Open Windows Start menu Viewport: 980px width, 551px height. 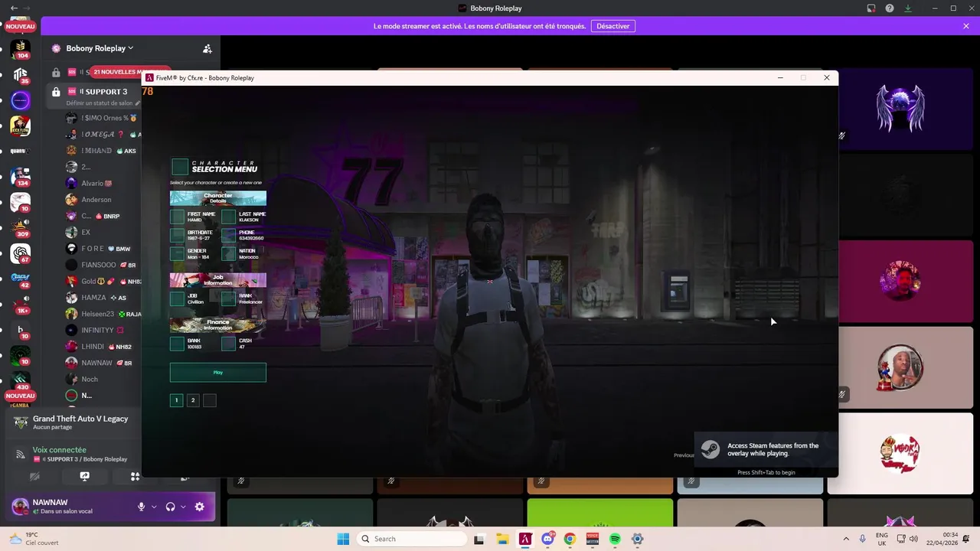click(x=343, y=539)
